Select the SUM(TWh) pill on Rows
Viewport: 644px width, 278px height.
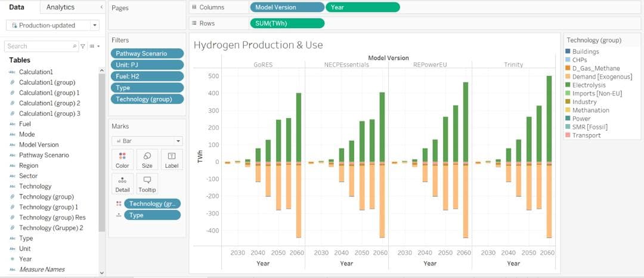pyautogui.click(x=287, y=23)
